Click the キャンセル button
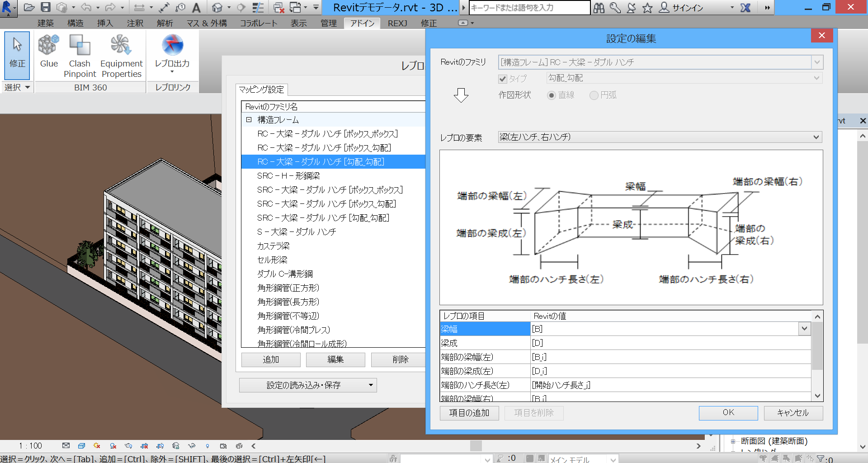 click(x=793, y=413)
